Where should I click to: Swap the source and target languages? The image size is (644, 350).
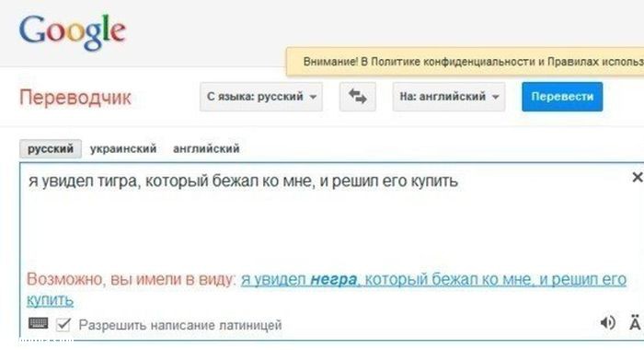point(357,97)
